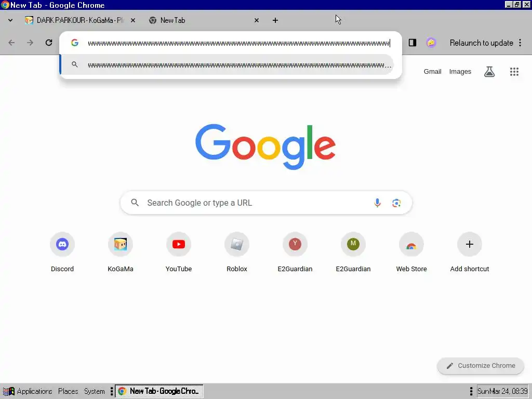This screenshot has height=399, width=532.
Task: Click the taskbar clock Sun Mar 24
Action: click(502, 391)
